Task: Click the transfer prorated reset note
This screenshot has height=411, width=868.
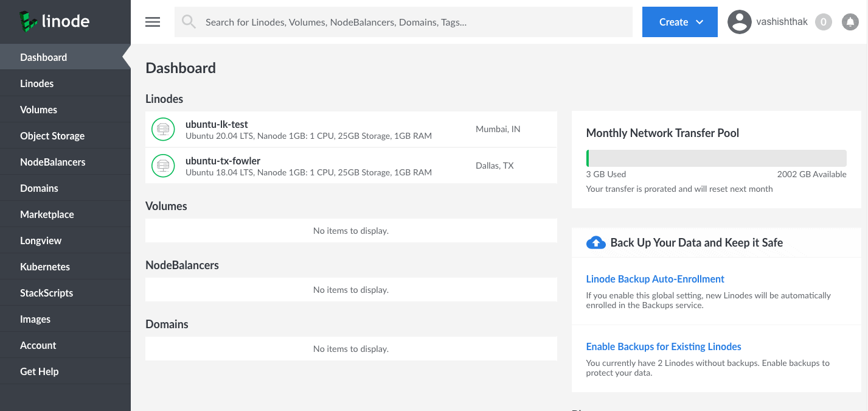Action: pos(679,189)
